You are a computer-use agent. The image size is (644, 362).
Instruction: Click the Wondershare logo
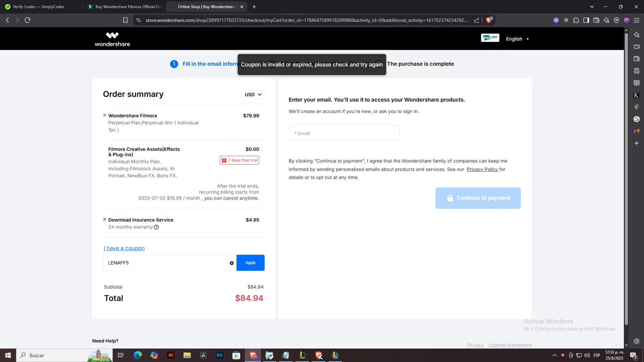tap(112, 39)
